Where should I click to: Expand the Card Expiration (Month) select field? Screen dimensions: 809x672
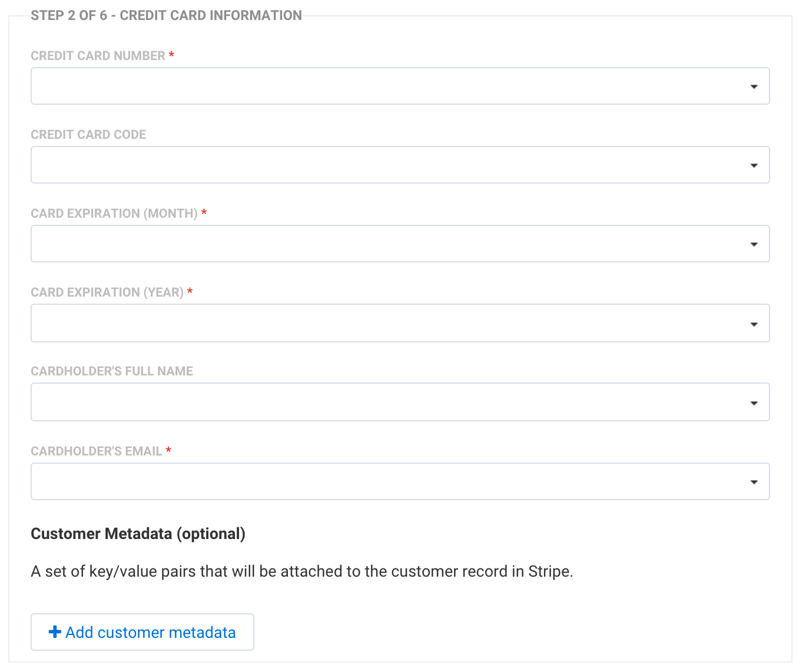point(389,244)
